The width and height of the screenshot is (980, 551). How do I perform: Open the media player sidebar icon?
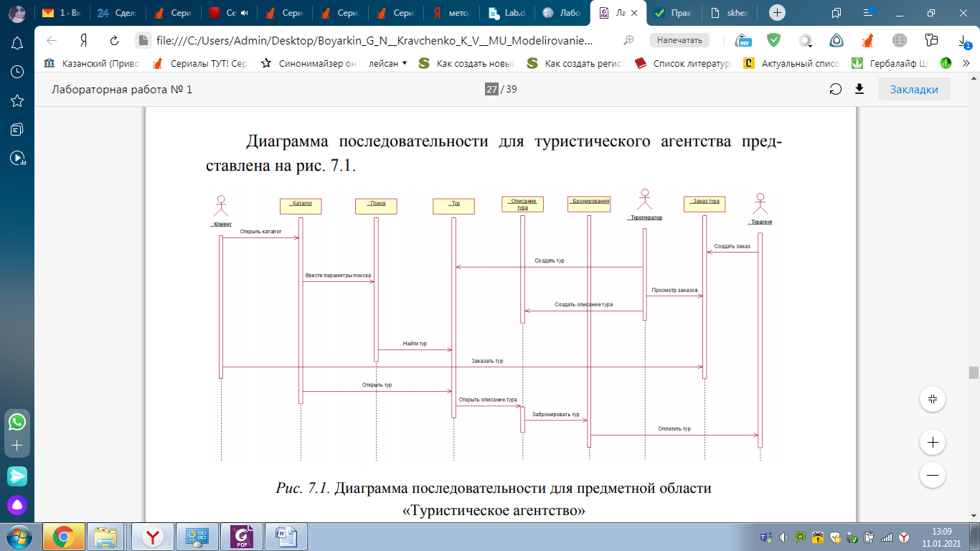click(17, 158)
